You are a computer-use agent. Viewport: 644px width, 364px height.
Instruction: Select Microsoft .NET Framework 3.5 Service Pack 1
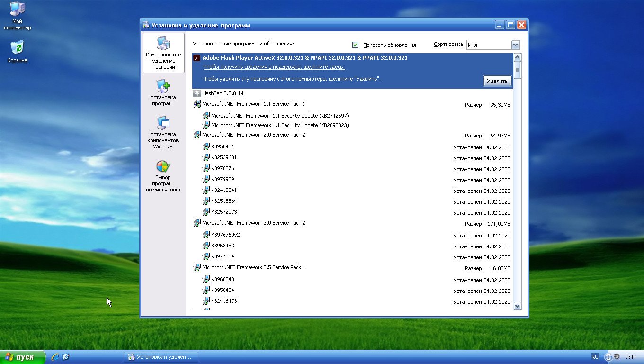253,267
